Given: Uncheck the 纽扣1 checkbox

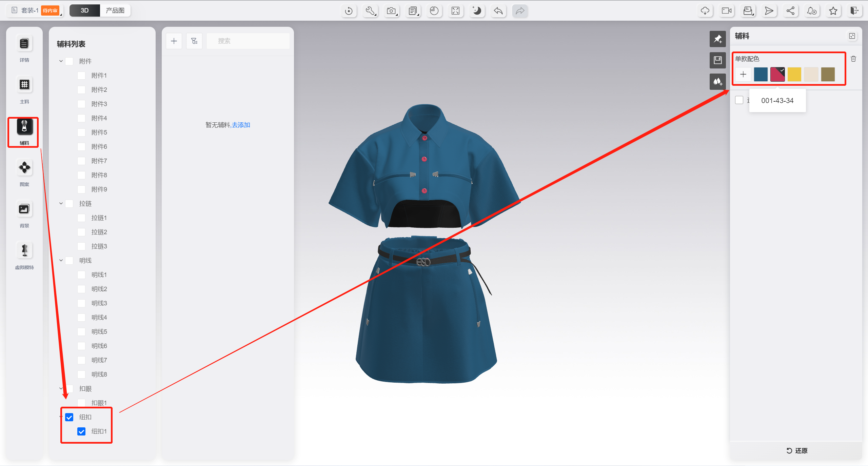Looking at the screenshot, I should pyautogui.click(x=81, y=431).
